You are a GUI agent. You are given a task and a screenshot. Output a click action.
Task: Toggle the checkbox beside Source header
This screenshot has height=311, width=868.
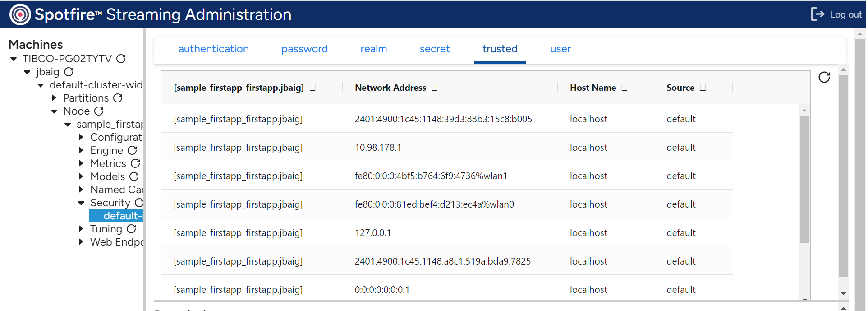(x=703, y=87)
